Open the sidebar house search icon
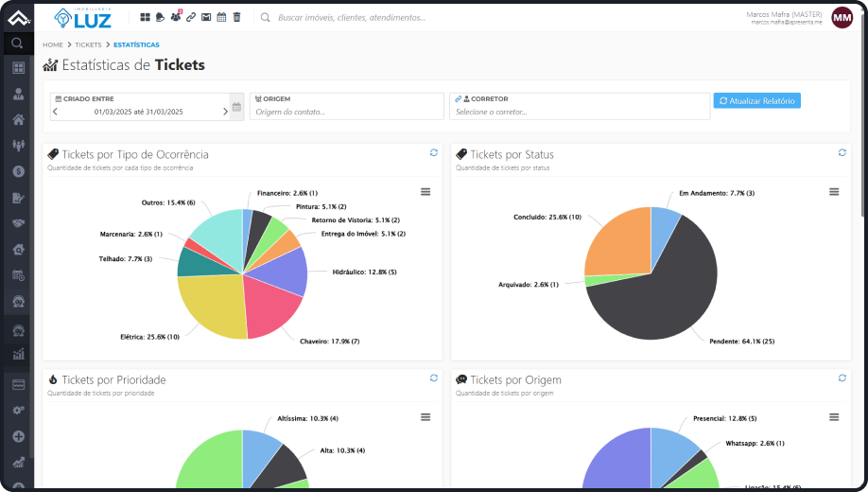Screen dimensions: 868x492 tap(18, 250)
